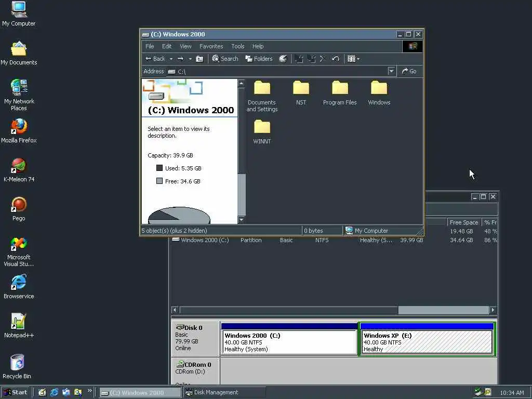Click My Computer zone in Explorer status bar
This screenshot has height=399, width=532.
point(366,231)
